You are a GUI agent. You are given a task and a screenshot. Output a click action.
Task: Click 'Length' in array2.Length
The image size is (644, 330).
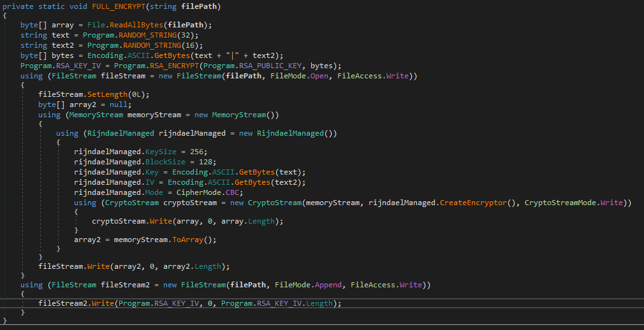pos(208,266)
